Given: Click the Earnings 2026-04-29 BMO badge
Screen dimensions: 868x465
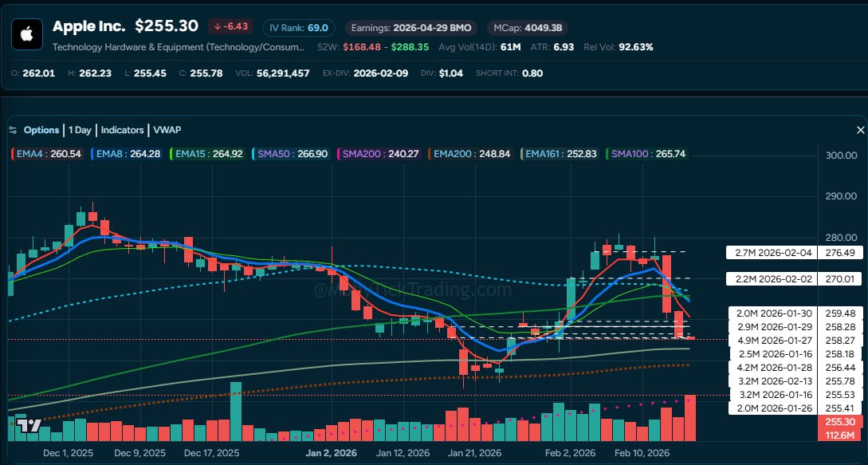Looking at the screenshot, I should (x=411, y=26).
